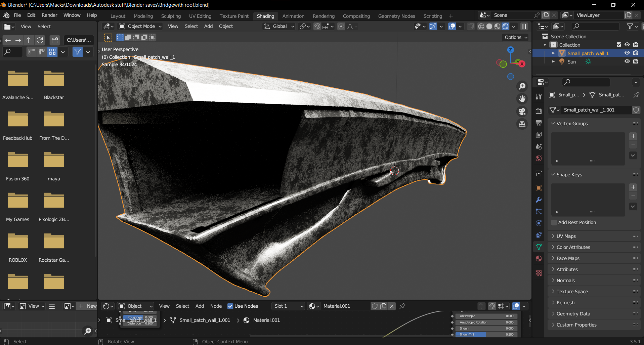The width and height of the screenshot is (644, 345).
Task: Click the pan hand viewport gizmo
Action: pyautogui.click(x=522, y=99)
